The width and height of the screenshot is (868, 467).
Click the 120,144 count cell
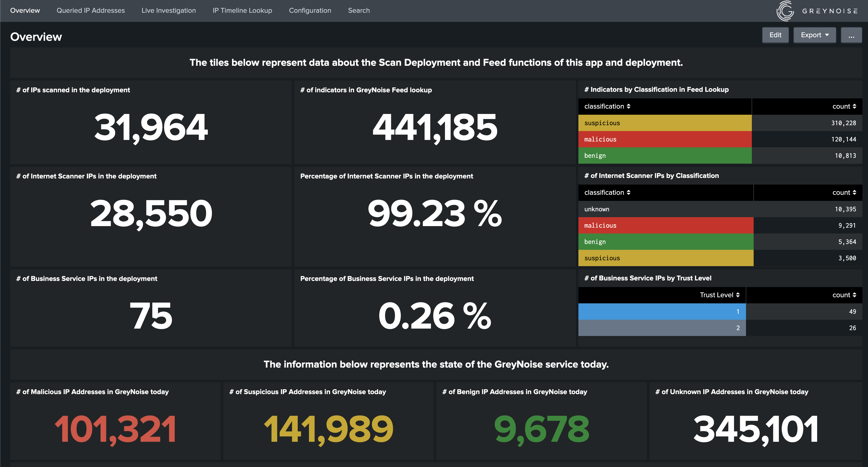coord(807,139)
